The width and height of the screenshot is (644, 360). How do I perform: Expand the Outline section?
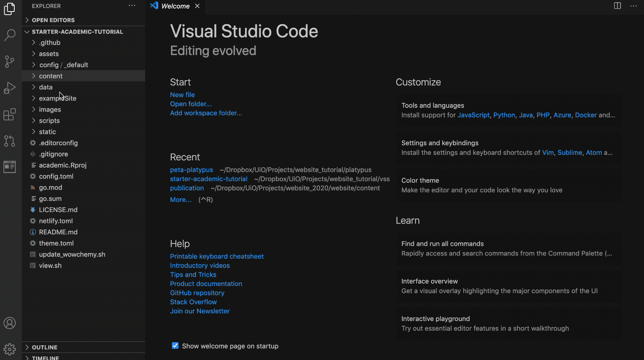click(44, 347)
